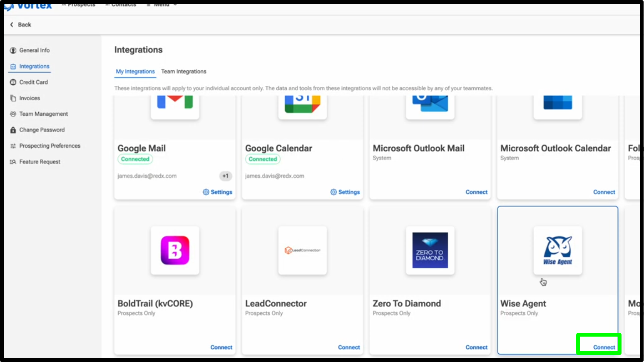Open Invoices from the sidebar
Screen dimensions: 644x362
click(x=25, y=98)
